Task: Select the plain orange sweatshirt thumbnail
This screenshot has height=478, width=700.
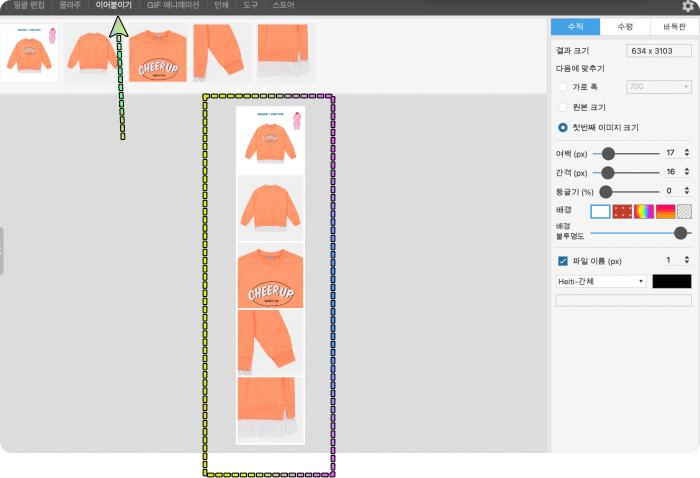Action: [x=92, y=53]
